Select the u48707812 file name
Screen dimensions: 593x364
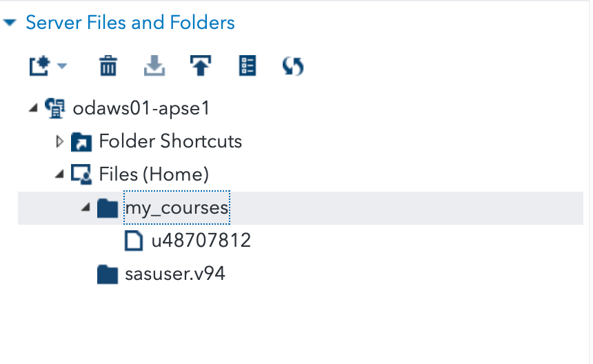click(201, 241)
